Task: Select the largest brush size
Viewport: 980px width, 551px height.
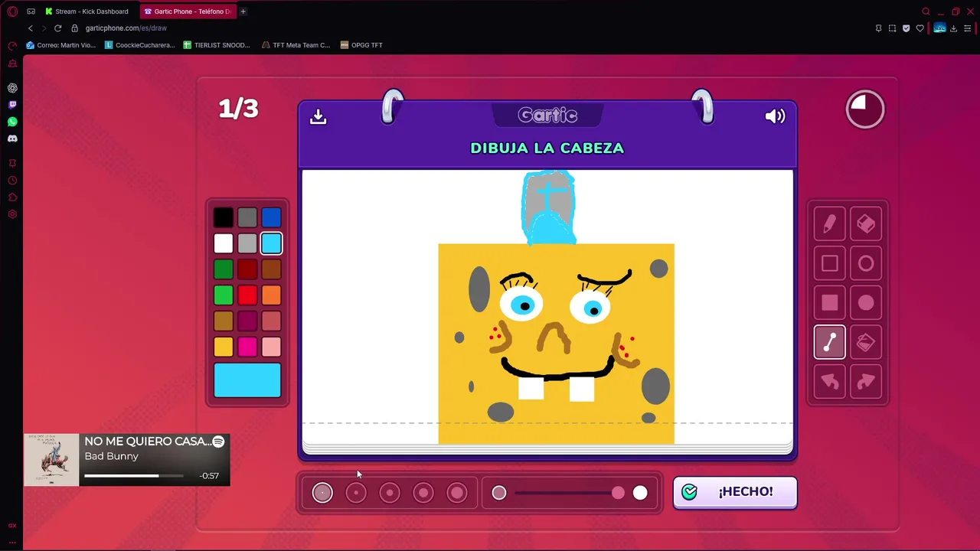Action: [x=457, y=493]
